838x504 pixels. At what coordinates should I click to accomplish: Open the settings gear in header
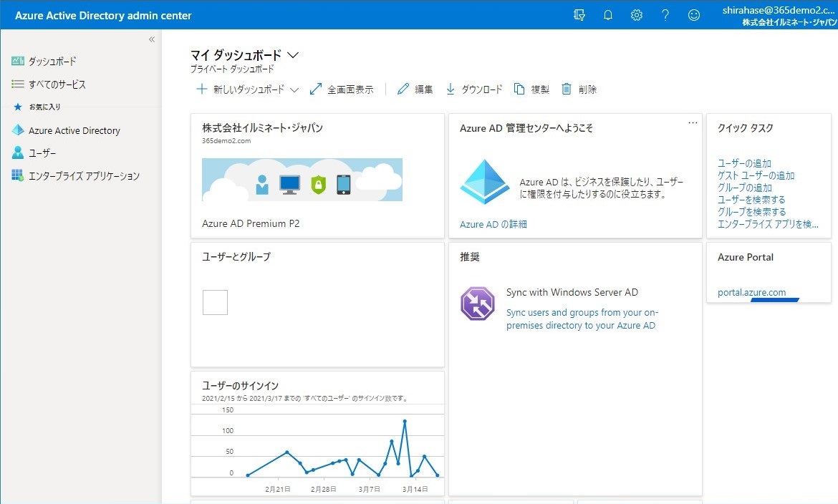(x=637, y=15)
